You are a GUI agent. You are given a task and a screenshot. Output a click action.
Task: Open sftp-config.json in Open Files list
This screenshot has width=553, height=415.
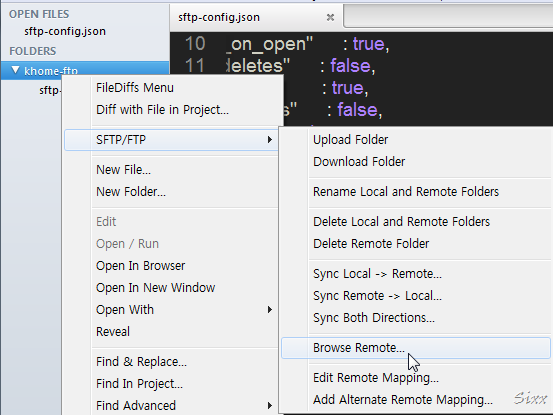(65, 31)
